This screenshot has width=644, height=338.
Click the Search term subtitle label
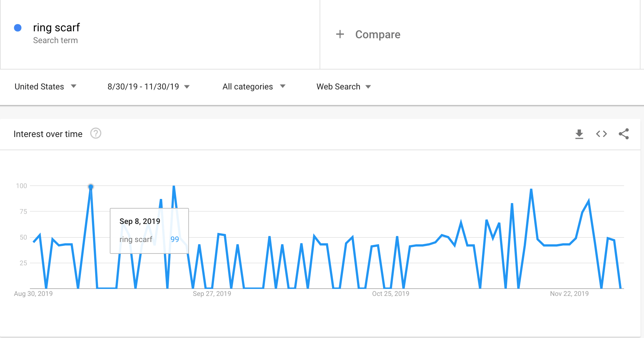tap(55, 41)
